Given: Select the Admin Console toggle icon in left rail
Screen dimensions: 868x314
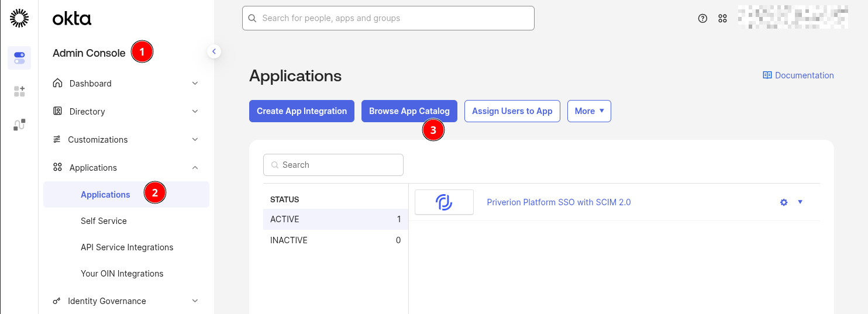Looking at the screenshot, I should tap(19, 58).
